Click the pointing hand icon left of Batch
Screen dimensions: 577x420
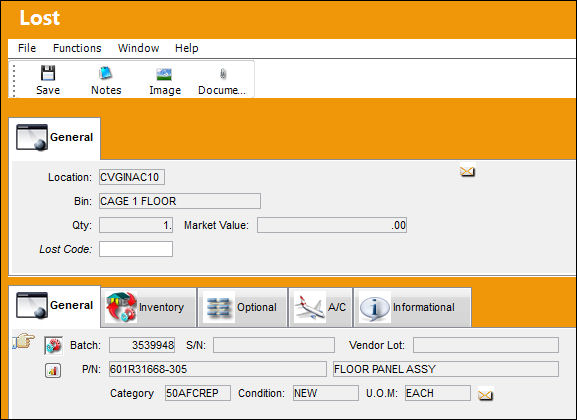[x=24, y=340]
